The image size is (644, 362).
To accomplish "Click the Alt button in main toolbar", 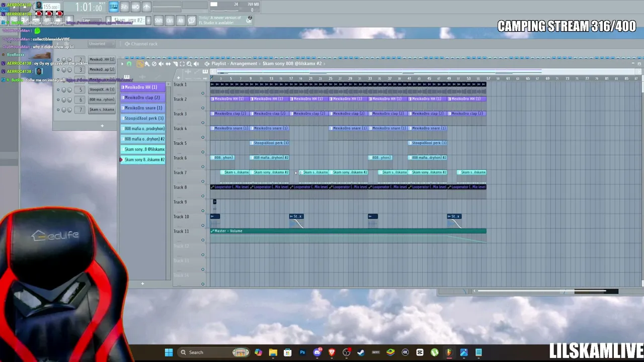I will click(x=181, y=21).
